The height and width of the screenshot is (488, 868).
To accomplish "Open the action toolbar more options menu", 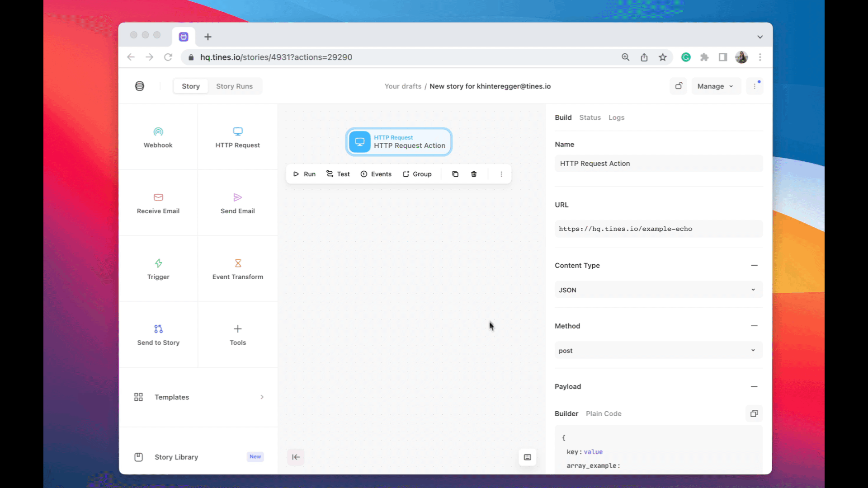I will point(501,174).
